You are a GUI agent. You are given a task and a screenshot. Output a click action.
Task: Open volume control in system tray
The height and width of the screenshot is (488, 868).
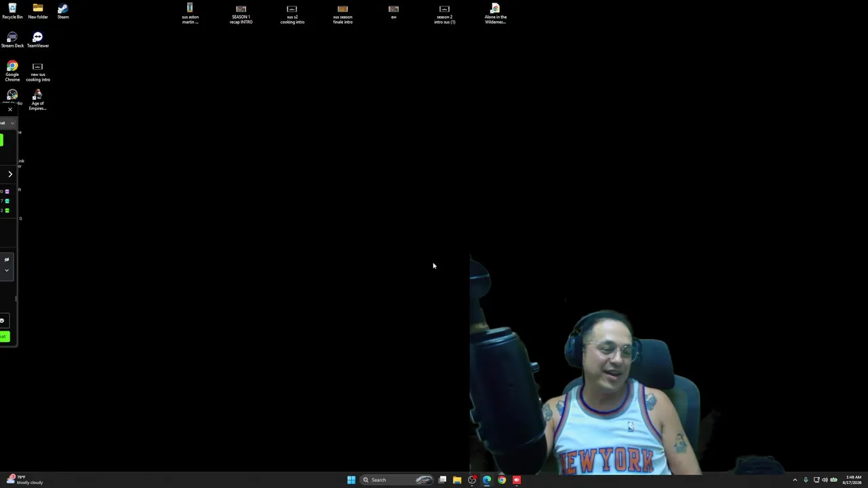click(x=825, y=480)
